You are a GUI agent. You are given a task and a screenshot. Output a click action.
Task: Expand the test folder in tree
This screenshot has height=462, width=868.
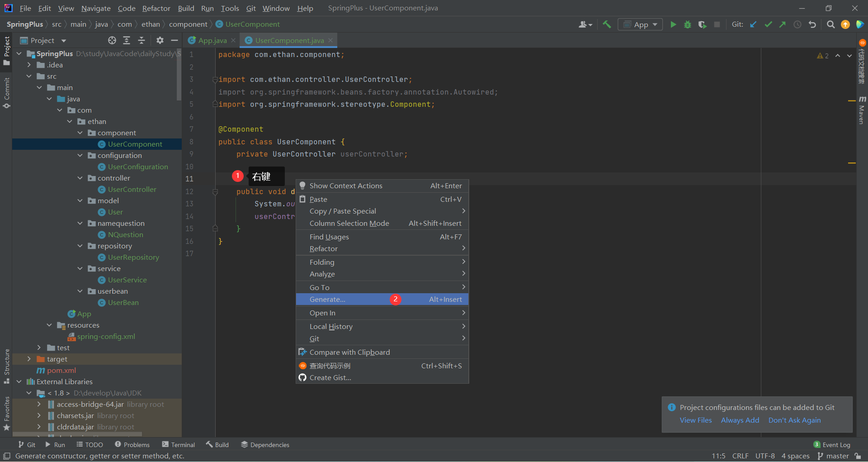pos(39,348)
